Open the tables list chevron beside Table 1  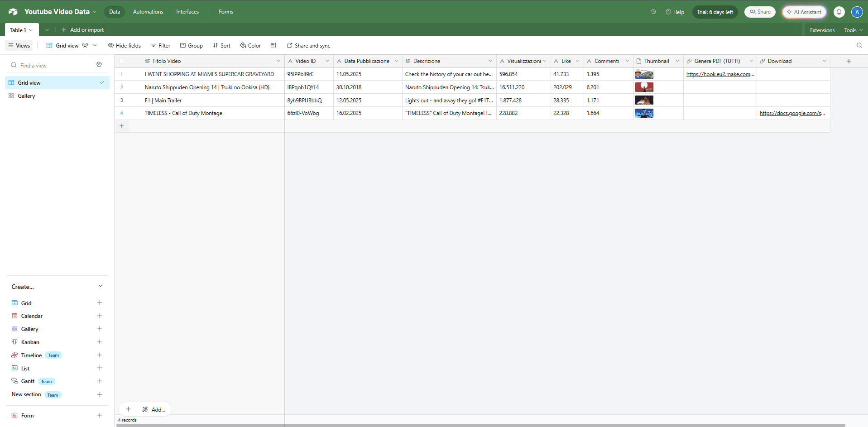point(47,30)
